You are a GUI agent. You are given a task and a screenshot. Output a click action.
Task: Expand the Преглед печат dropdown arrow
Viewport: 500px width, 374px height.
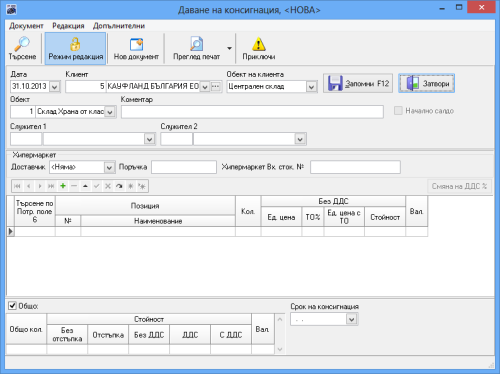click(229, 49)
